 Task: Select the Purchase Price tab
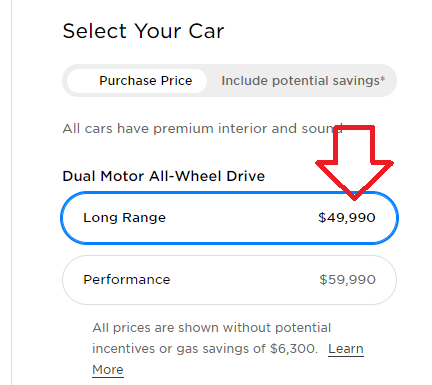137,81
